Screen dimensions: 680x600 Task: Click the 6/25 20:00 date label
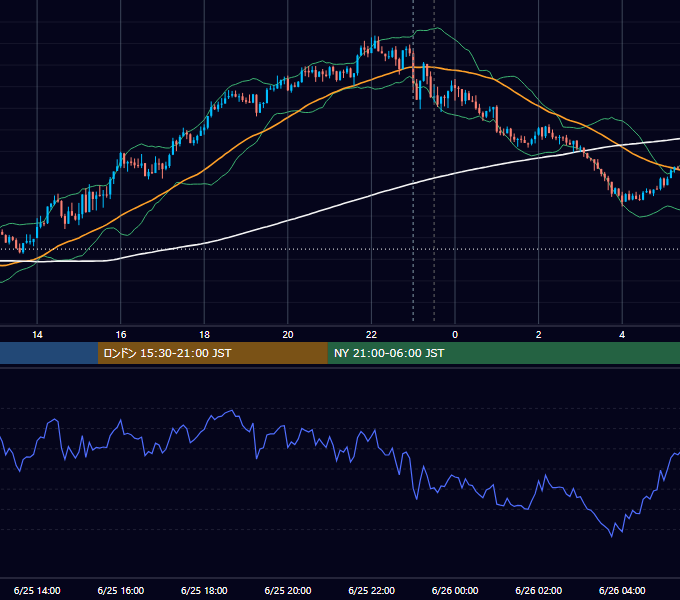coord(288,590)
